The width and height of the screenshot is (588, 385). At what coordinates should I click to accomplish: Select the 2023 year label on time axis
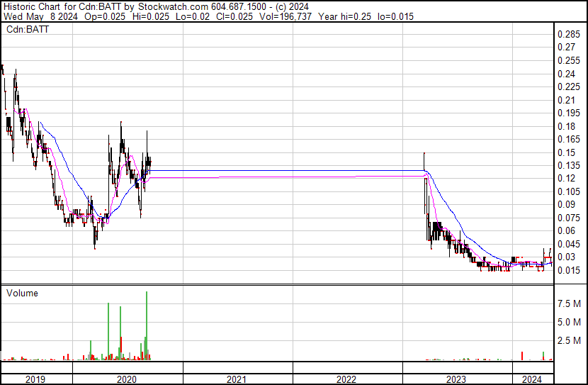pos(457,379)
